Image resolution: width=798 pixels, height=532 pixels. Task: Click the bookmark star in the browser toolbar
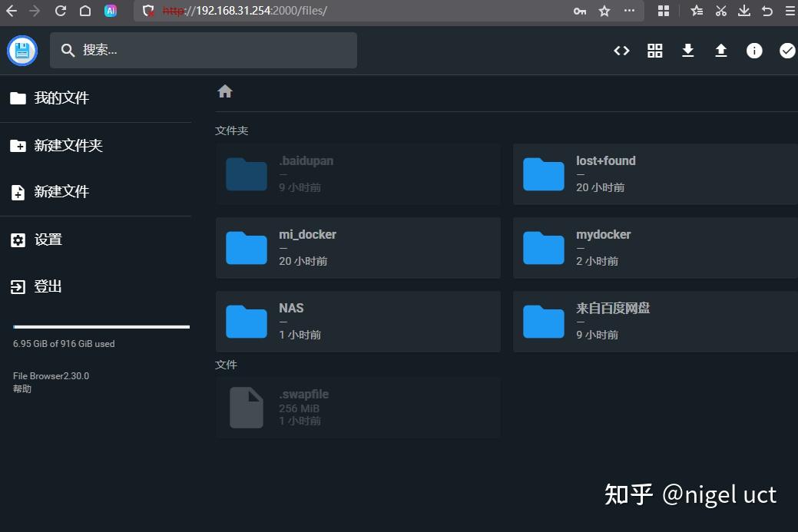pos(604,12)
